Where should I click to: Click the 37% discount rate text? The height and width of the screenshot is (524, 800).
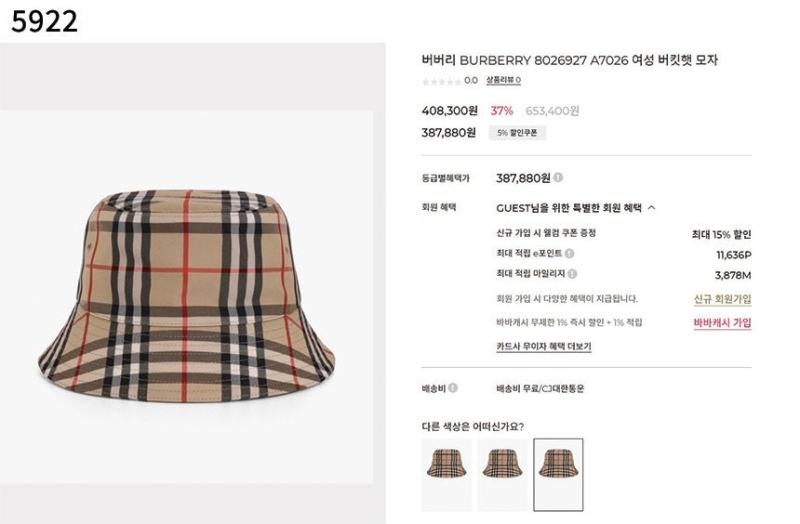pyautogui.click(x=502, y=111)
